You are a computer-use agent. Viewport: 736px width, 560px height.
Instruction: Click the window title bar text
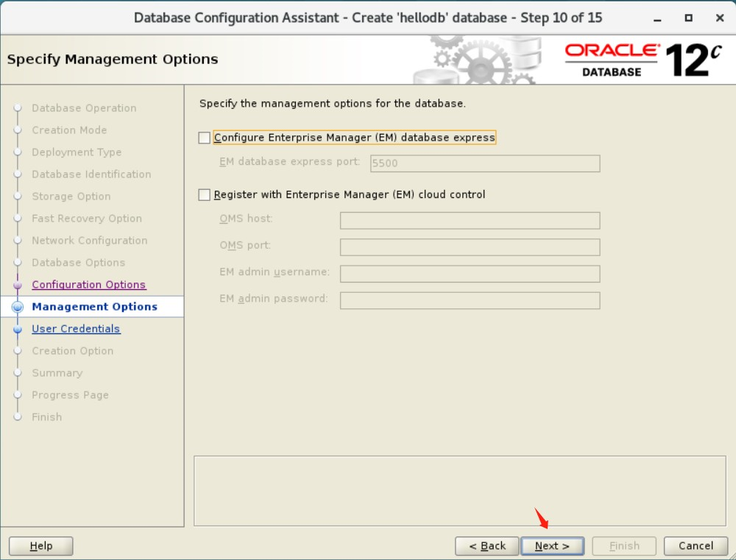pos(368,18)
